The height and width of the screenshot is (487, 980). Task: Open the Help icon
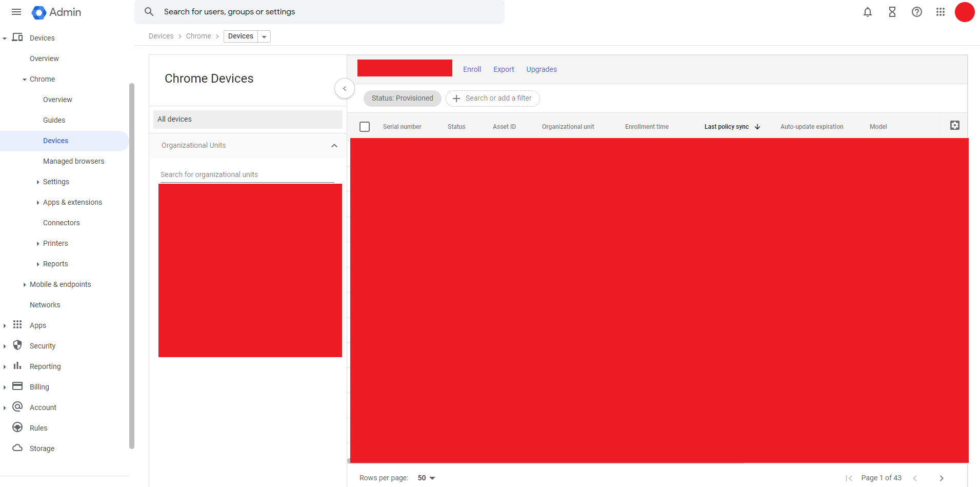pyautogui.click(x=916, y=12)
